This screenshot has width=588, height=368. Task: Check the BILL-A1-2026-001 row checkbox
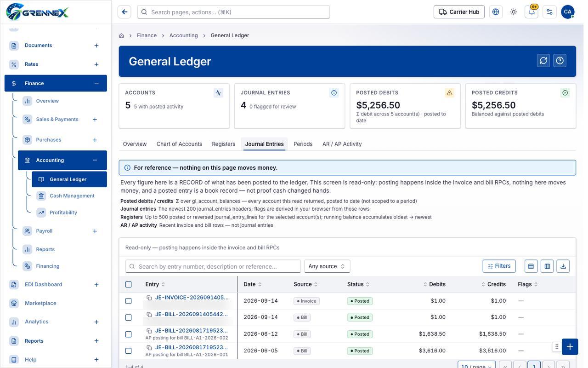point(128,351)
